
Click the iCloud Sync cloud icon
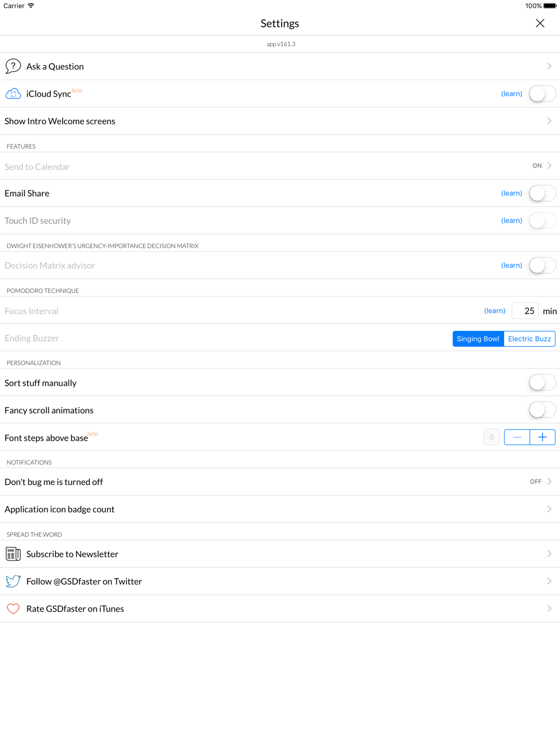13,94
